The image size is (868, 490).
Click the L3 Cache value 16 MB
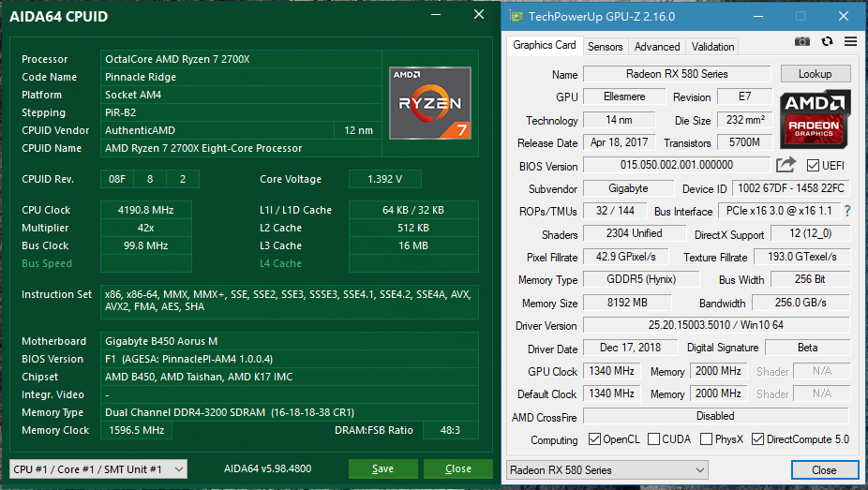pos(413,245)
